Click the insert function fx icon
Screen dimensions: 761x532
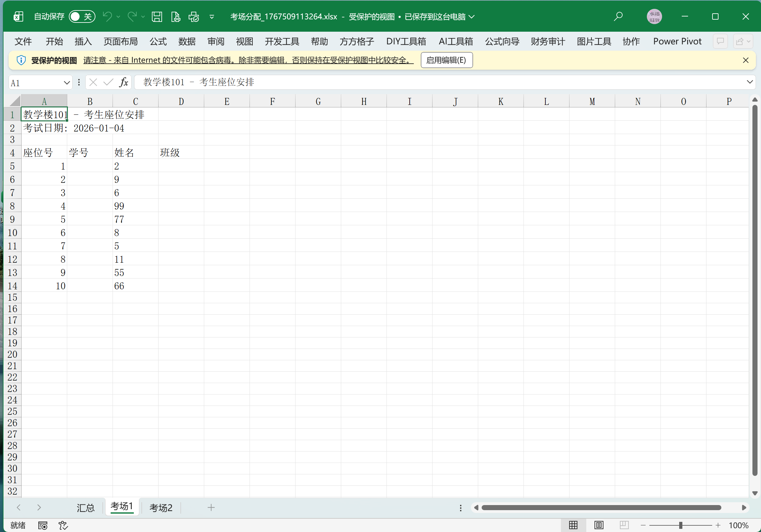coord(124,82)
